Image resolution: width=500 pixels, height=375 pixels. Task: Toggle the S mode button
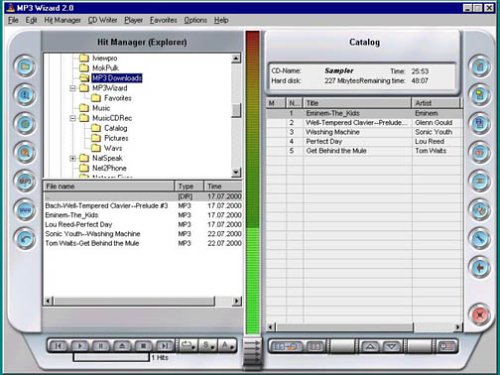(x=208, y=346)
